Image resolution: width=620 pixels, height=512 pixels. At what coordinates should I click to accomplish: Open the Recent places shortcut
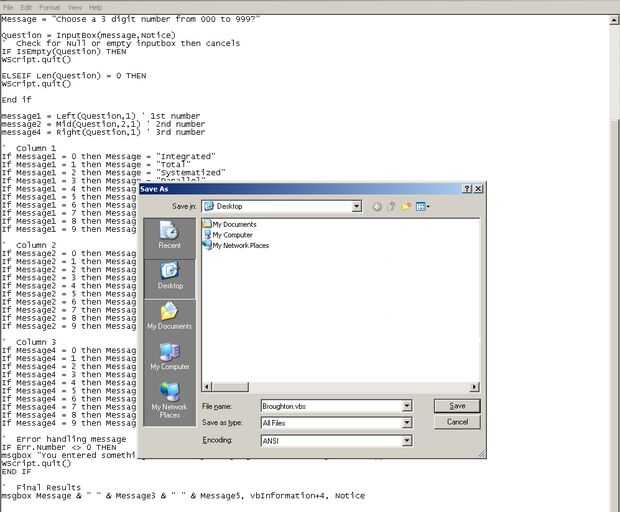(x=169, y=234)
